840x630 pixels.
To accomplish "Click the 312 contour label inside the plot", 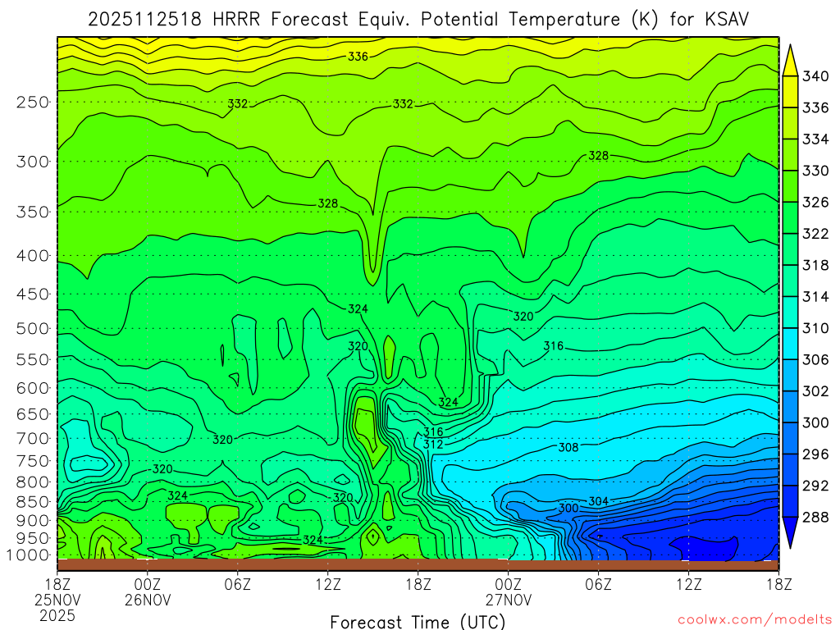I will point(433,444).
